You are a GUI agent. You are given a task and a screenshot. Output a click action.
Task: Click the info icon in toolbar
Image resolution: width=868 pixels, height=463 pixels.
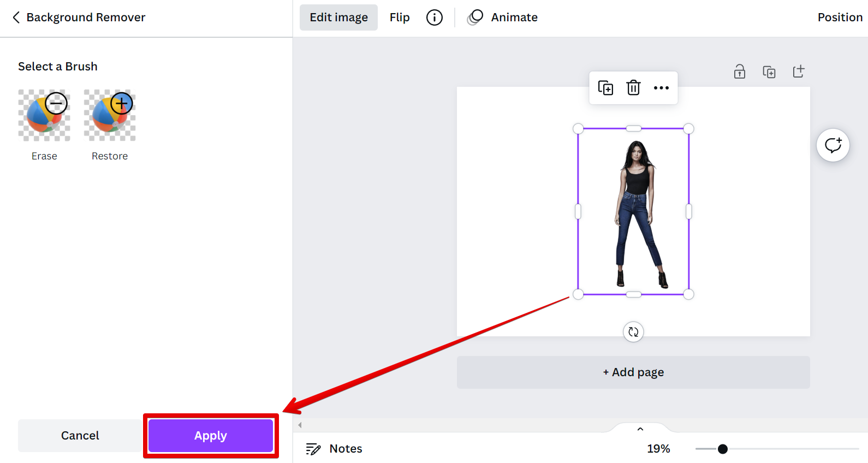435,17
